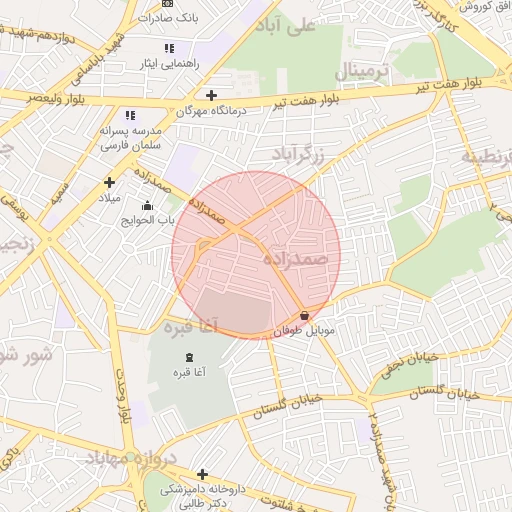Click the bank icon above بانک صادرات

click(167, 3)
